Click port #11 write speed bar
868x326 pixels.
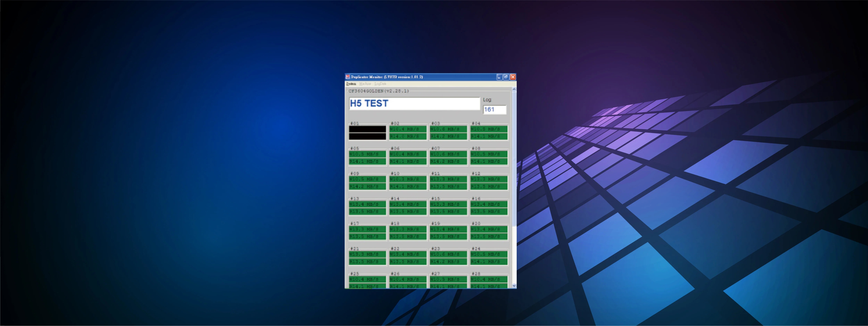pos(448,179)
